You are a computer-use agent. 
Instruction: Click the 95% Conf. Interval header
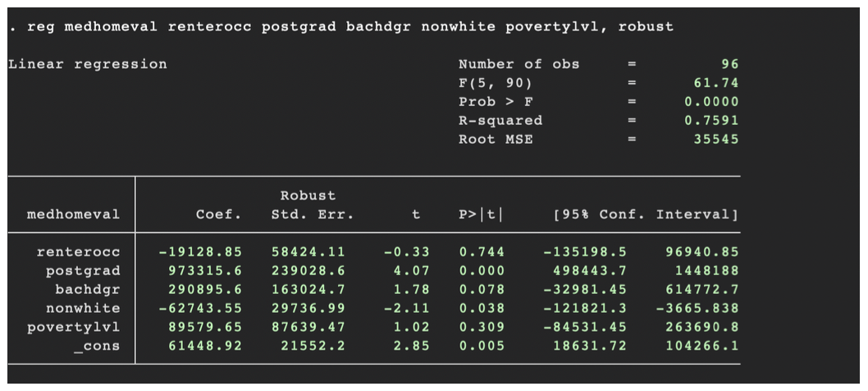646,214
